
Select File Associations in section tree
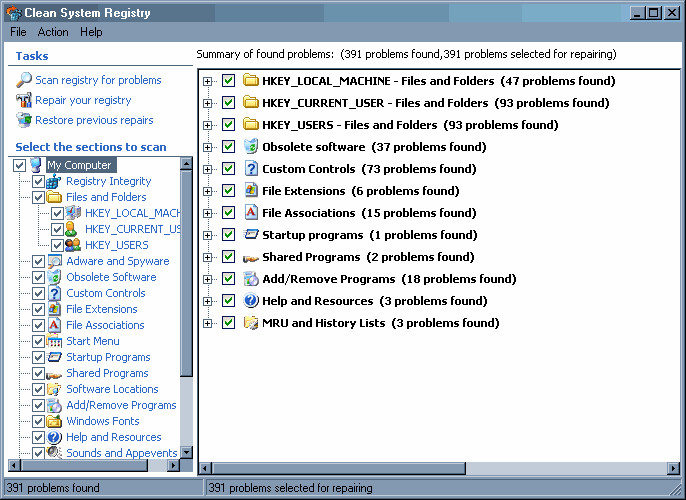click(x=105, y=325)
